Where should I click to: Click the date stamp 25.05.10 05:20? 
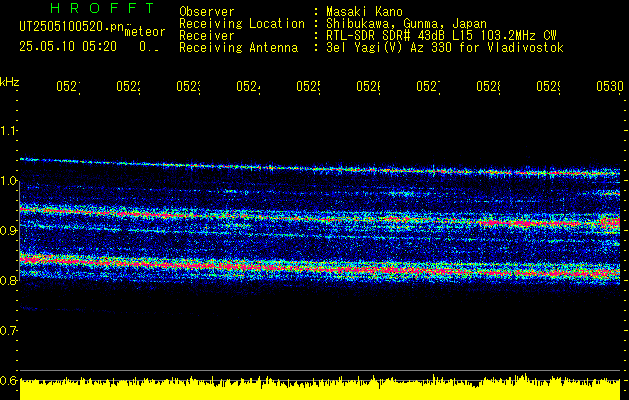click(68, 47)
